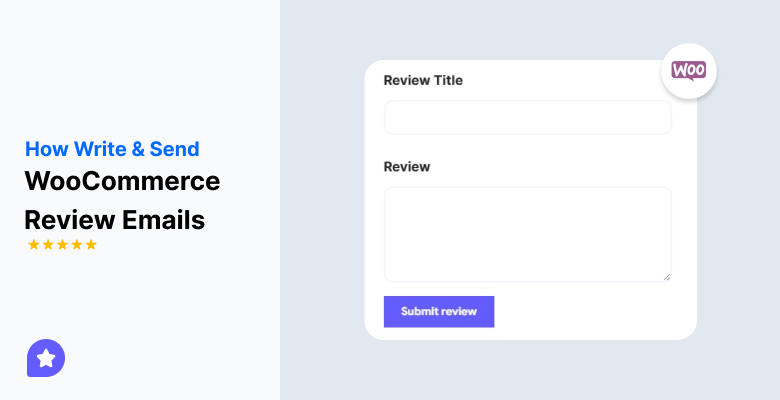Image resolution: width=780 pixels, height=400 pixels.
Task: Focus the Review Title input field
Action: pyautogui.click(x=527, y=117)
